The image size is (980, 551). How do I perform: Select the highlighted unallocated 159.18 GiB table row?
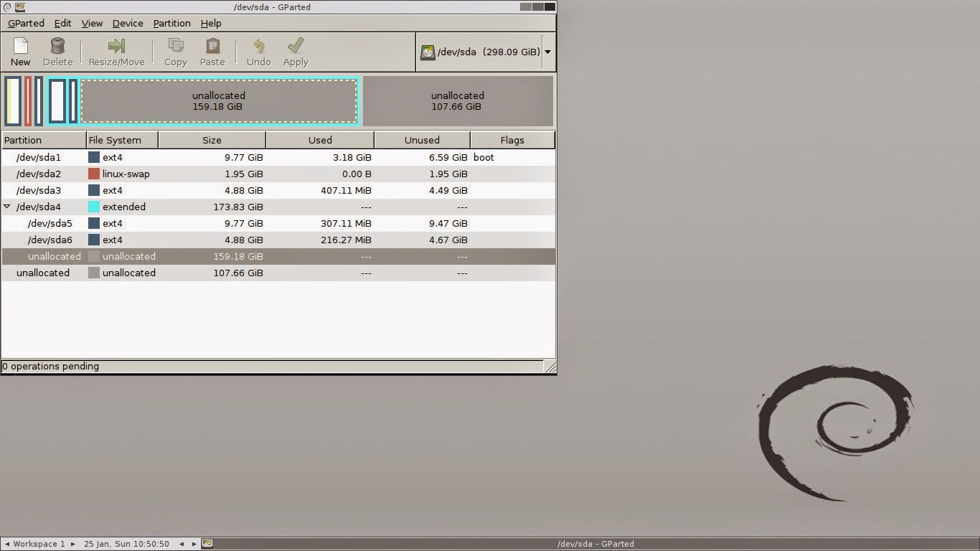click(x=278, y=256)
